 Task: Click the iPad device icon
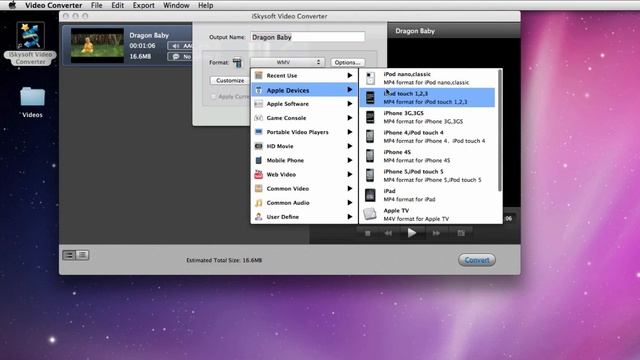(x=370, y=195)
